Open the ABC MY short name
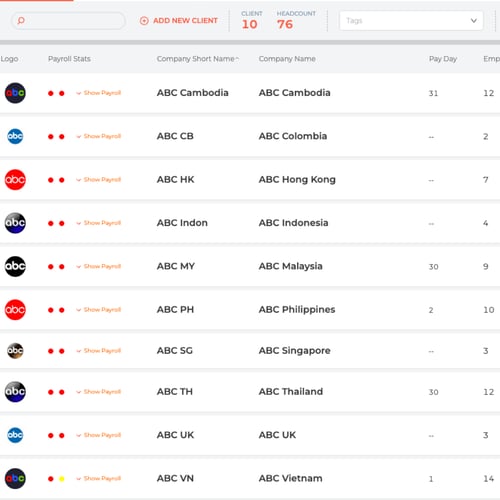This screenshot has width=500, height=500. (176, 266)
